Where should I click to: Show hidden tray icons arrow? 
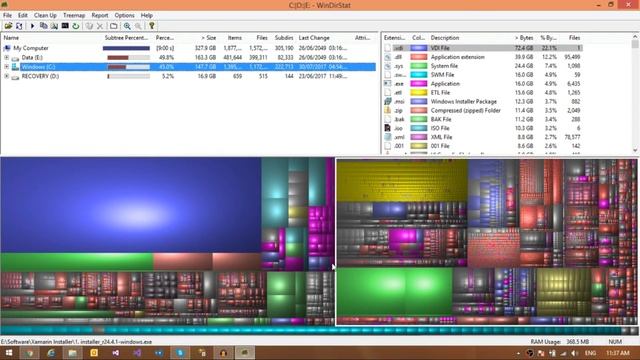(x=518, y=353)
